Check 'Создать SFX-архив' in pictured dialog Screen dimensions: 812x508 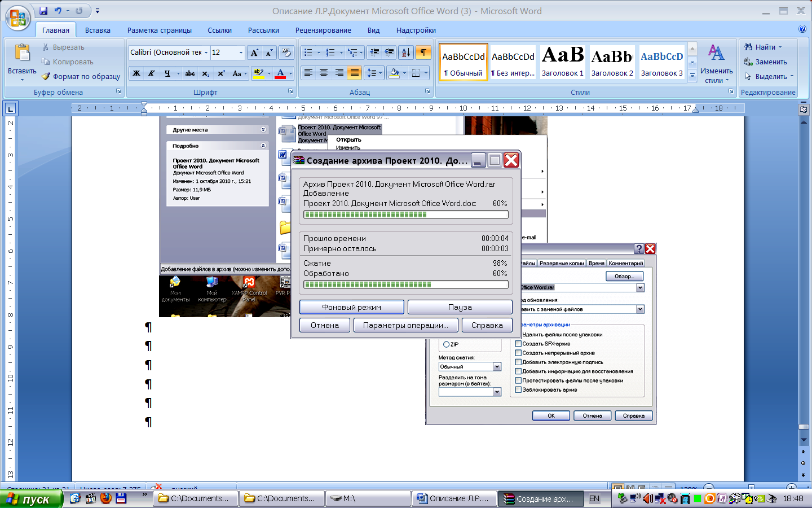click(x=518, y=344)
